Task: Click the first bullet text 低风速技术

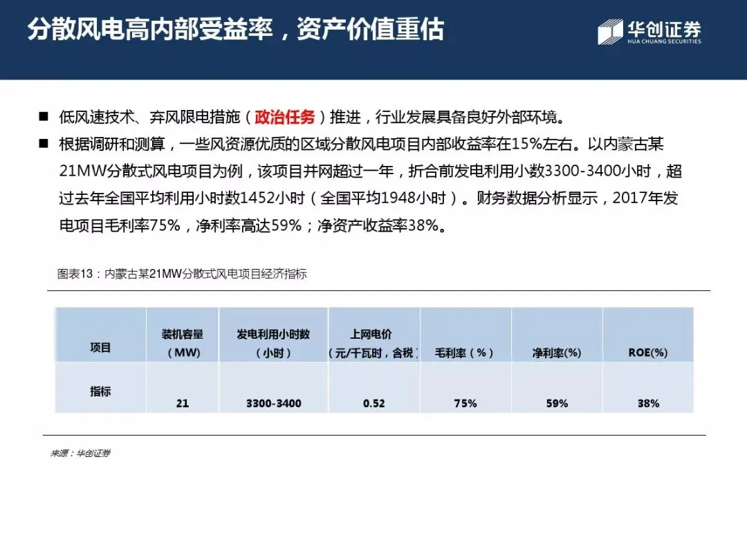Action: pyautogui.click(x=97, y=117)
